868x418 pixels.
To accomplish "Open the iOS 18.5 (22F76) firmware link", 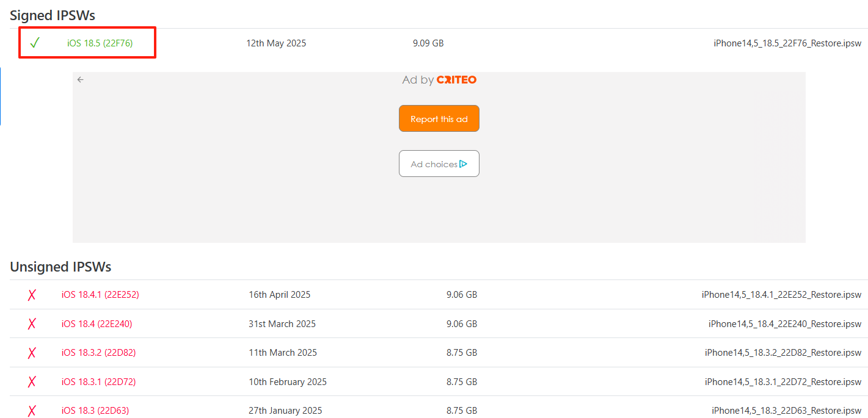I will [100, 43].
